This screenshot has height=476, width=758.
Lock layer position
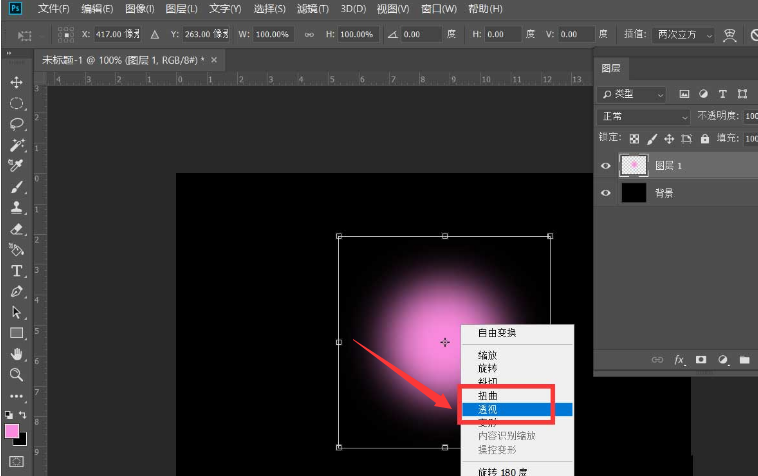click(x=669, y=139)
